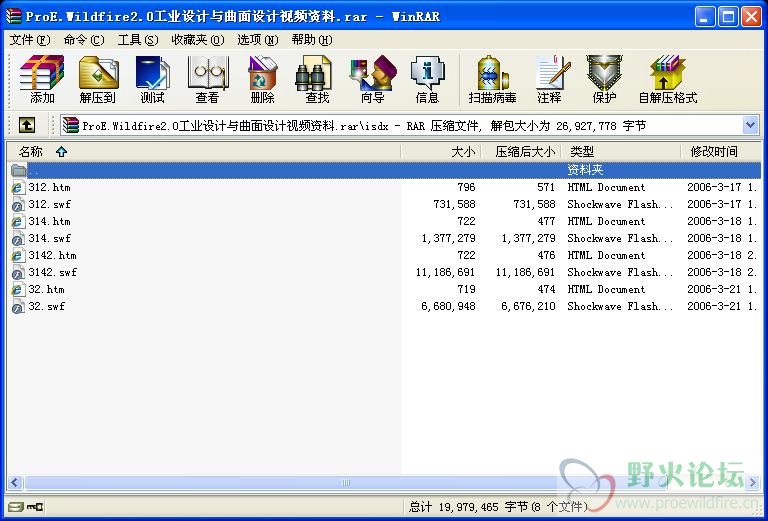Close the WinRAR window
Screen dimensions: 768x521
[x=751, y=17]
